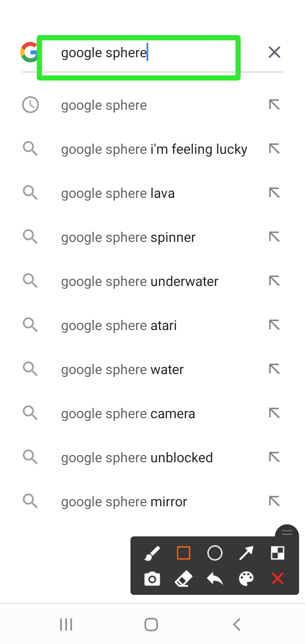Search for google sphere mirror
Screen dimensions: 305x644
124,502
